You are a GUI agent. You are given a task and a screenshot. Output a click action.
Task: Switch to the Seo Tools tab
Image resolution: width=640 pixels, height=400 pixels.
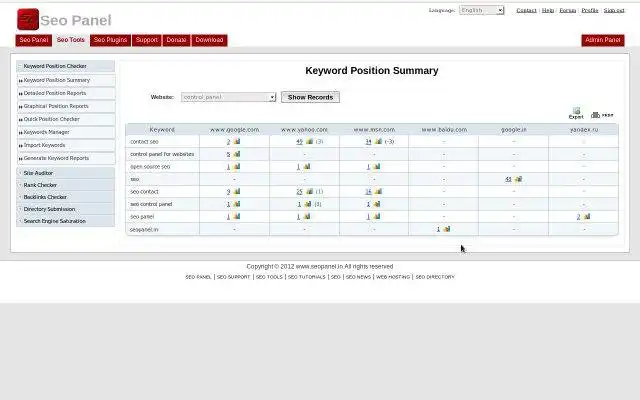71,40
